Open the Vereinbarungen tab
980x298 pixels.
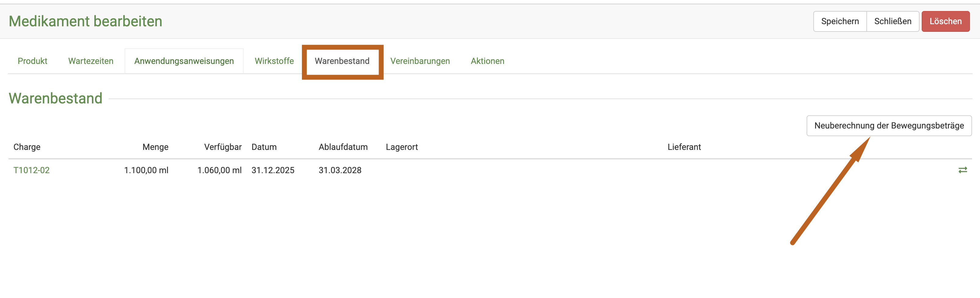pyautogui.click(x=419, y=61)
